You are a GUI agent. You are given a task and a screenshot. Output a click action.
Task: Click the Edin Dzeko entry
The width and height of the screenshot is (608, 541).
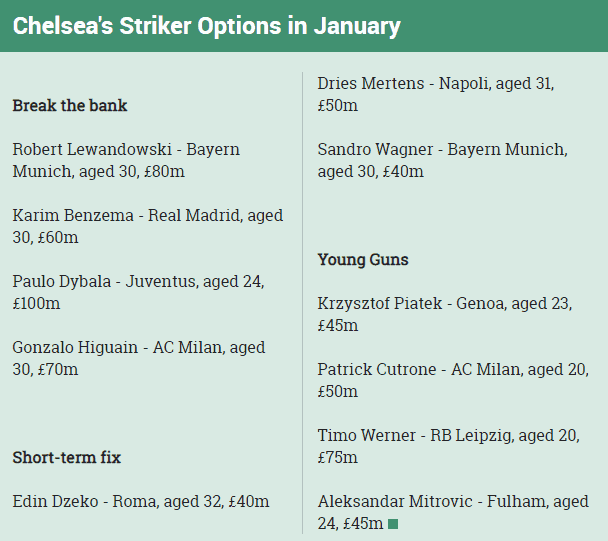tap(140, 501)
